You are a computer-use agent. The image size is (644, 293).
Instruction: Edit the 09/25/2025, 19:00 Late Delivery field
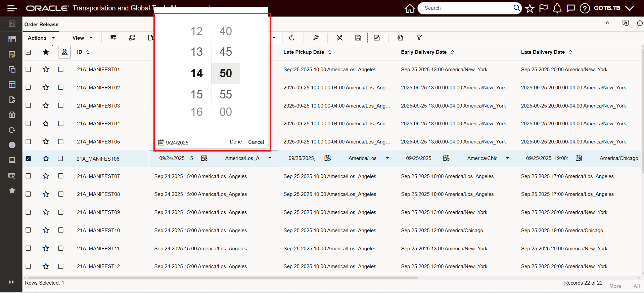[547, 158]
